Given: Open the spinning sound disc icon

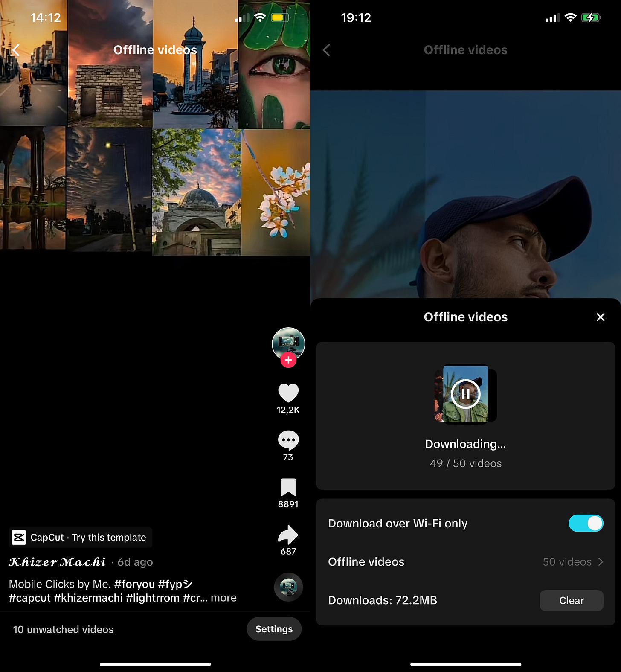Looking at the screenshot, I should pos(288,587).
